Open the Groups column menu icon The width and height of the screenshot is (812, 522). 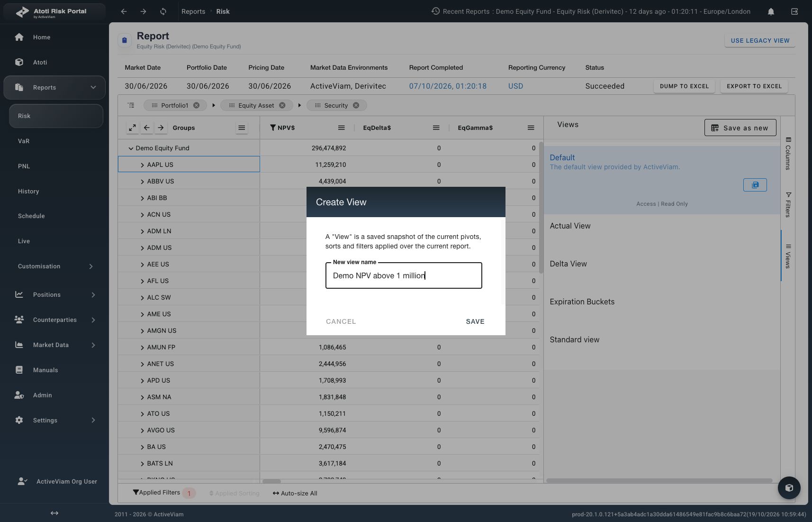[242, 128]
